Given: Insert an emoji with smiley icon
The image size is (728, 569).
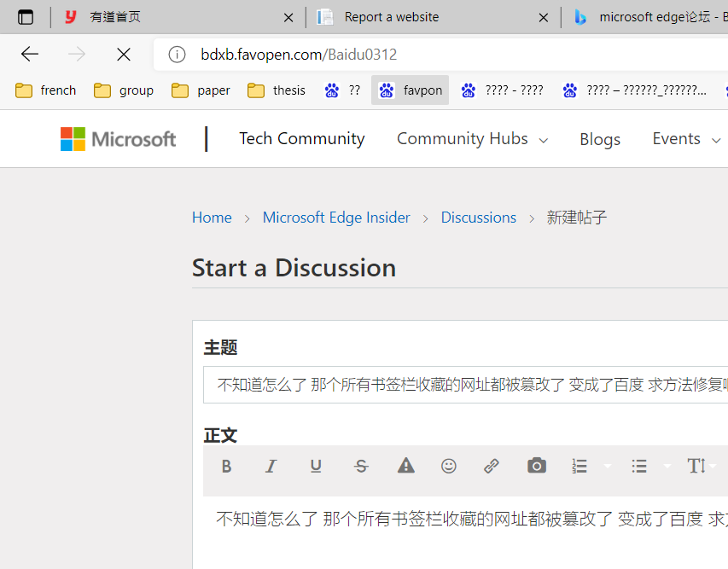Looking at the screenshot, I should tap(449, 466).
